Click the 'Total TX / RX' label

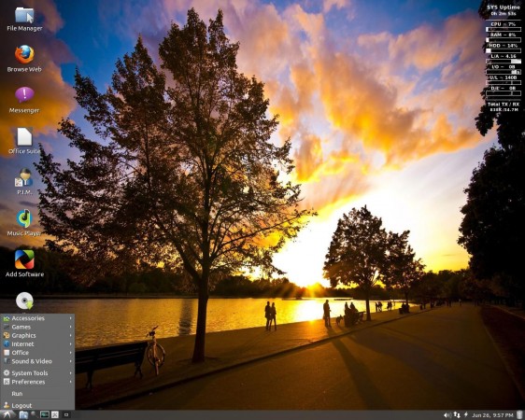coord(504,105)
